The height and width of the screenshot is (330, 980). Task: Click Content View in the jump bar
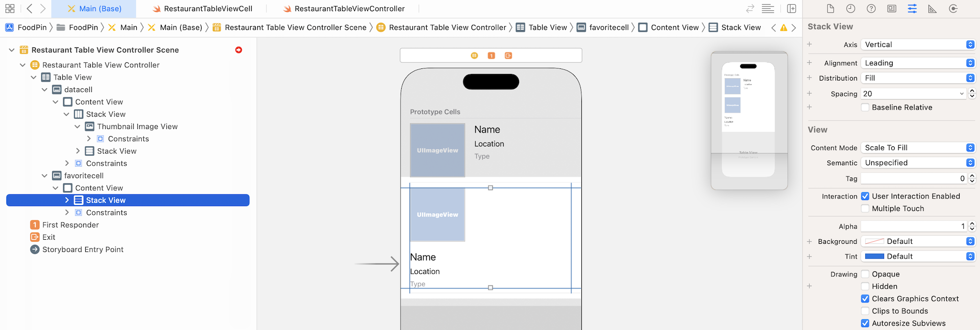click(x=669, y=28)
